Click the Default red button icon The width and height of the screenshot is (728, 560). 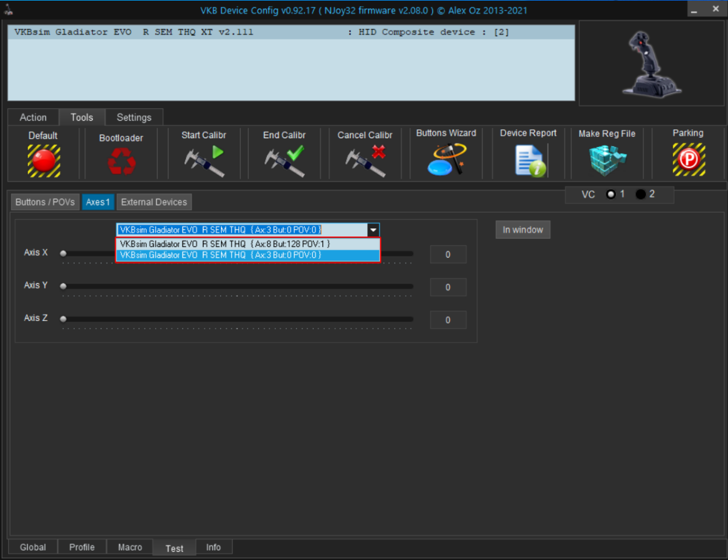pos(44,161)
